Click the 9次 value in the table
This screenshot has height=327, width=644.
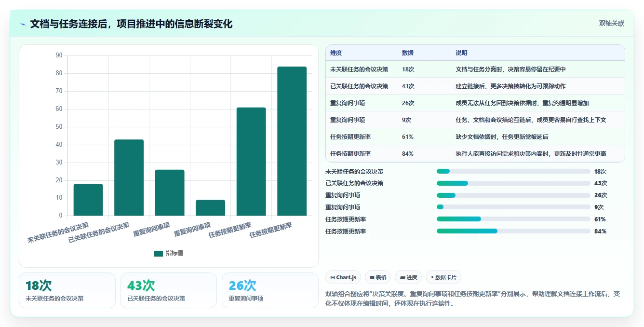pos(407,120)
